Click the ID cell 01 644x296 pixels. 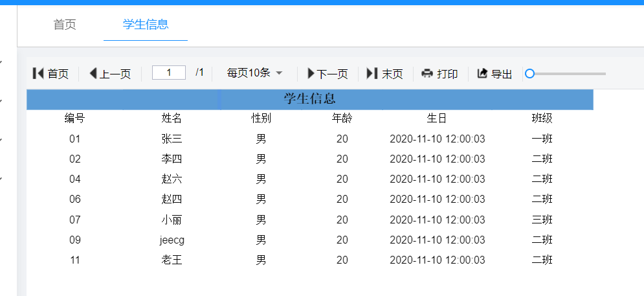point(74,139)
